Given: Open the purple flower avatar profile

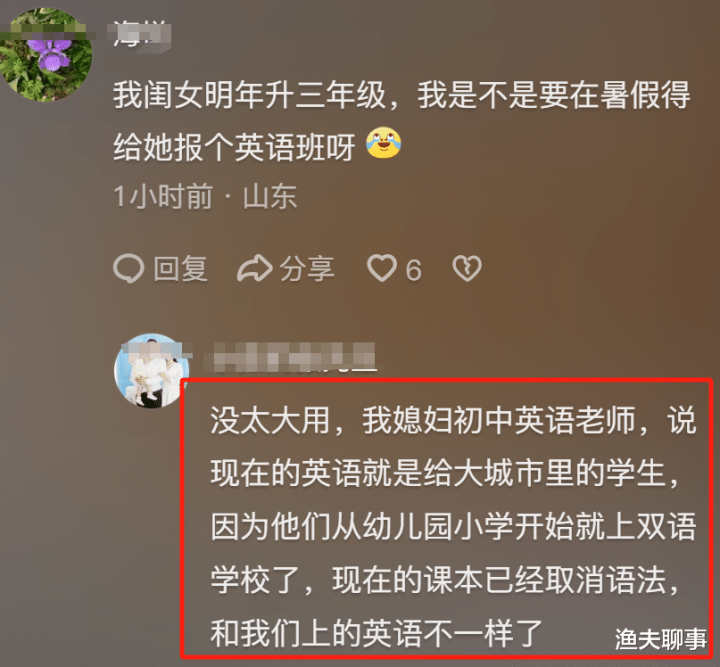Looking at the screenshot, I should tap(45, 54).
